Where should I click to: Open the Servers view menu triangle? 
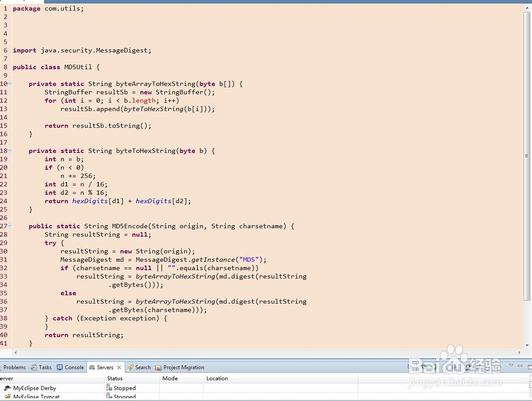(511, 365)
